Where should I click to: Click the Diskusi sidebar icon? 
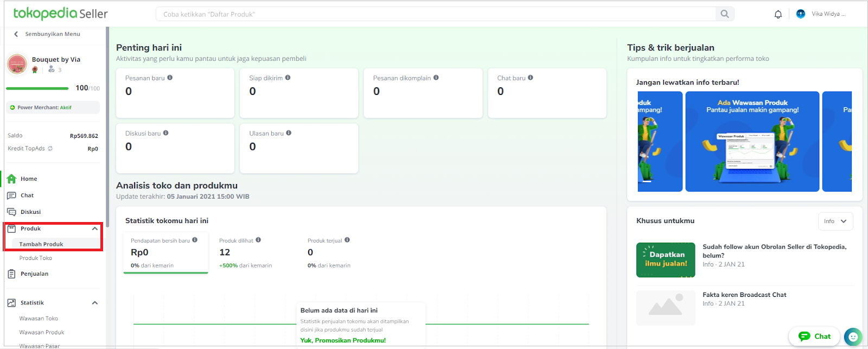[x=11, y=212]
